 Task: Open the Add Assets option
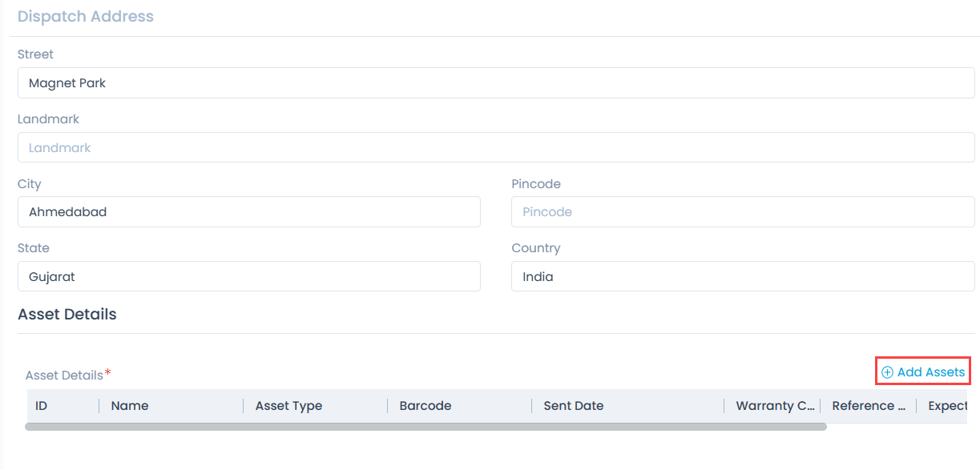(930, 372)
